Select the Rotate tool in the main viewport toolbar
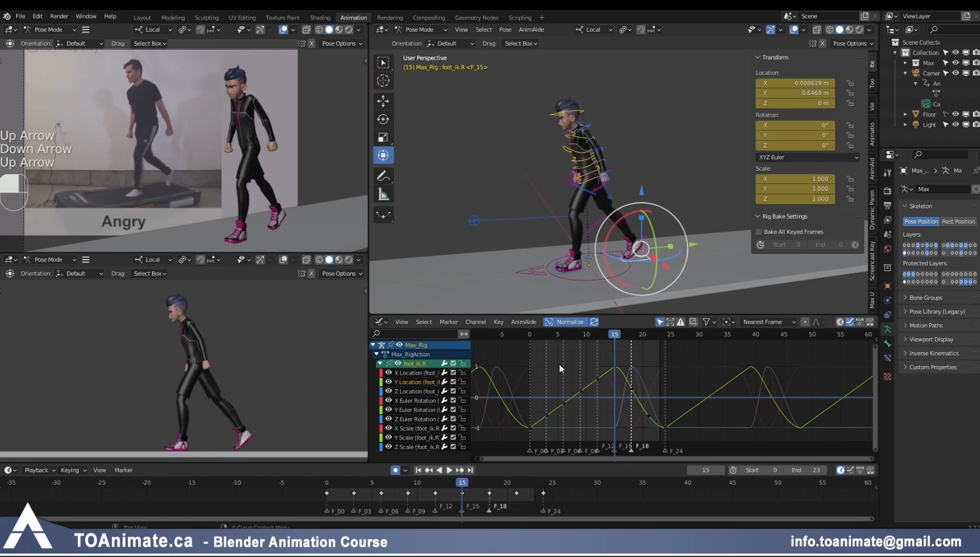Image resolution: width=980 pixels, height=557 pixels. (x=383, y=119)
